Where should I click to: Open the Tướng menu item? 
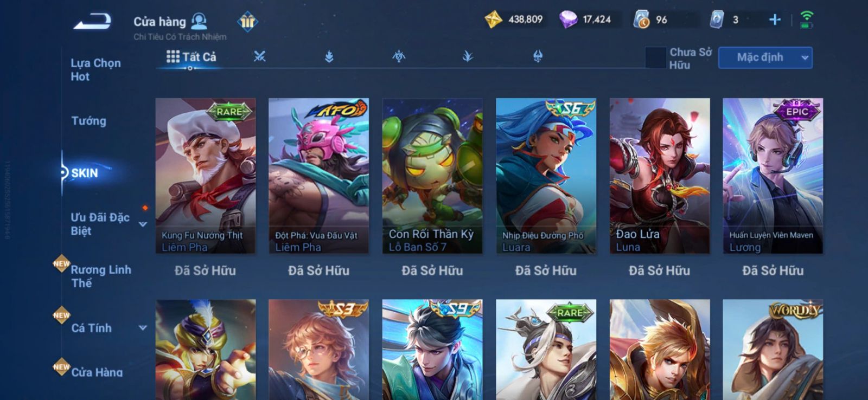click(x=89, y=121)
